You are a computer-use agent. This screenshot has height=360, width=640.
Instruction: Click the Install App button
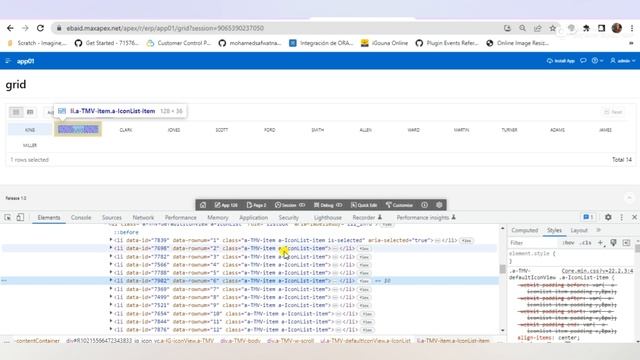coord(560,61)
